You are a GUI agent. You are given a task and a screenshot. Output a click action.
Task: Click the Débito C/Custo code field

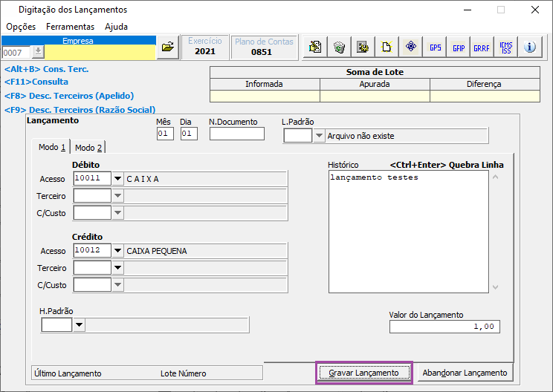92,213
